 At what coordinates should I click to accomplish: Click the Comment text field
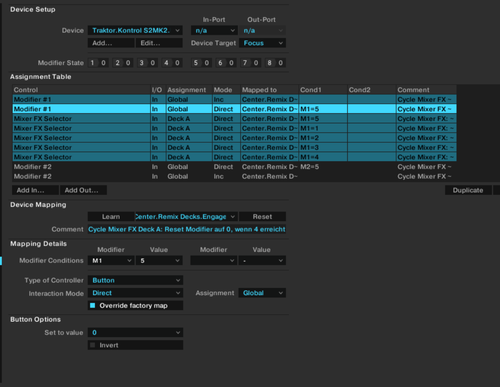coord(187,229)
